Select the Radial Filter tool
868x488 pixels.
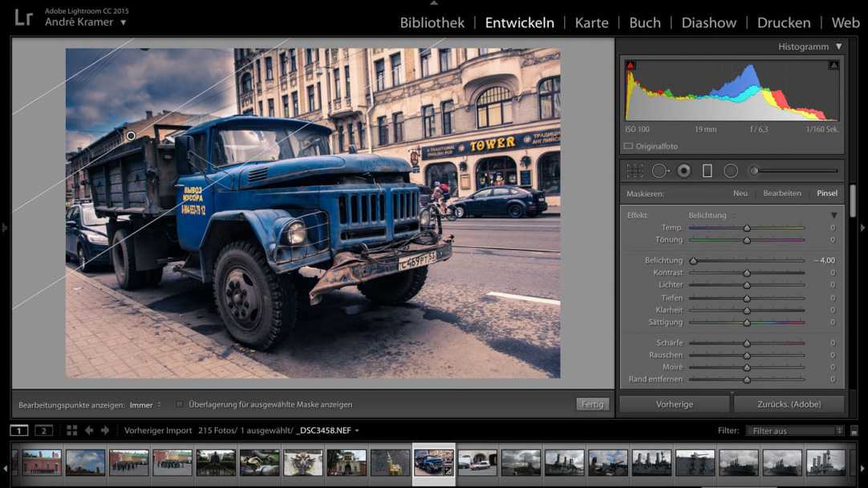point(731,171)
